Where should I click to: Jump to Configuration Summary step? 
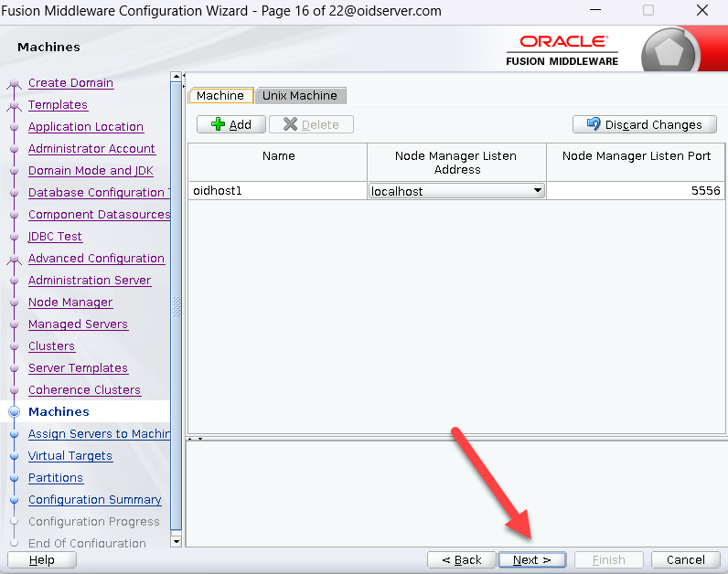pyautogui.click(x=94, y=500)
